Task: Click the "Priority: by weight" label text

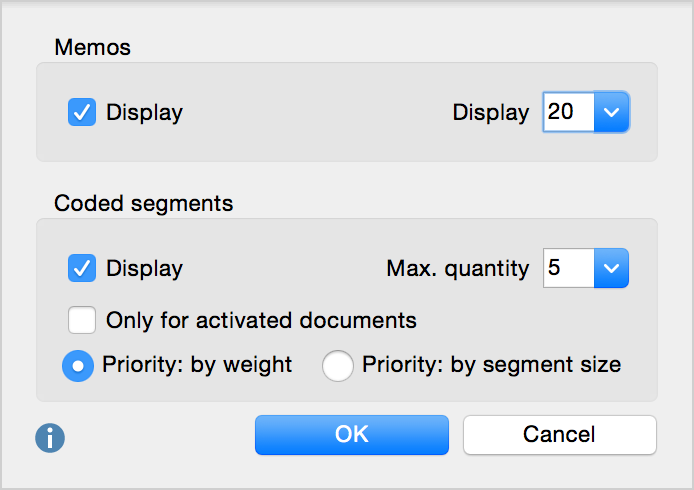Action: (x=197, y=365)
